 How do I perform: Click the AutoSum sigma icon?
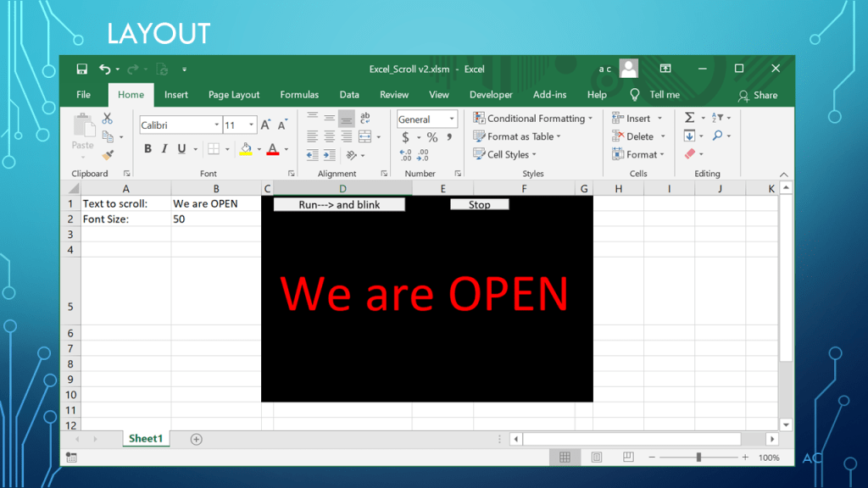(x=690, y=118)
